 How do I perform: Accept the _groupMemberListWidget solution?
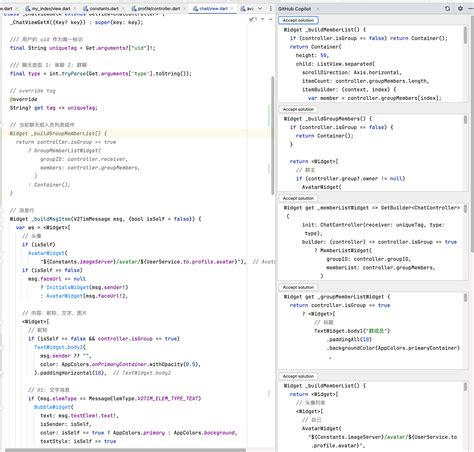click(x=298, y=287)
